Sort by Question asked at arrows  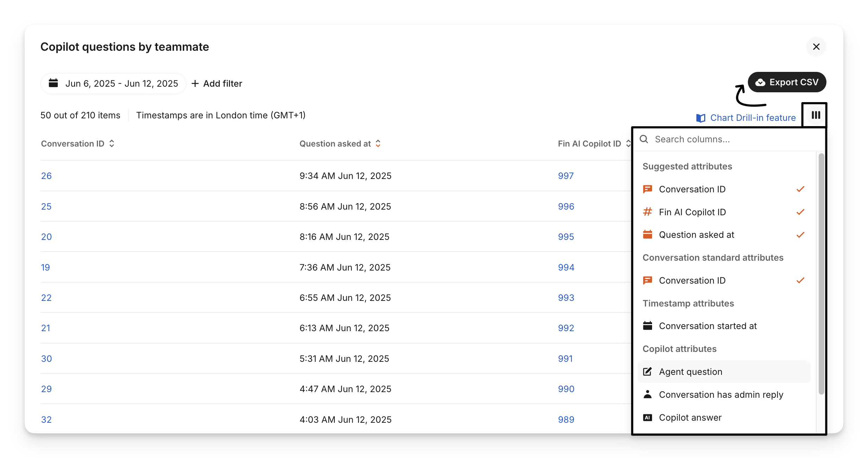[378, 144]
